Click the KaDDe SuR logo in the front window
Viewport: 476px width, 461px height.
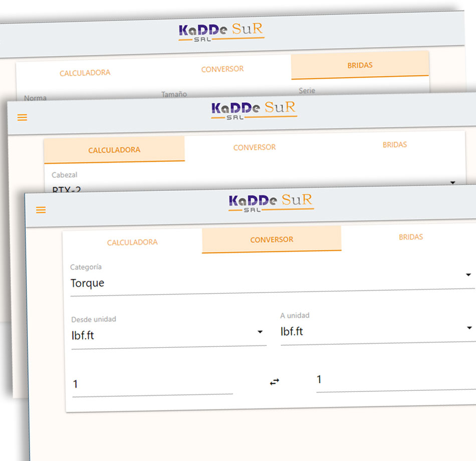pyautogui.click(x=271, y=202)
